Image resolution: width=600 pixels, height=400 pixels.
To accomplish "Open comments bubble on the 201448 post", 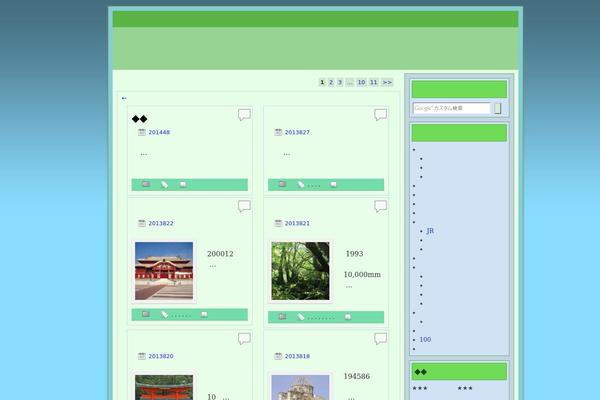I will pos(244,114).
